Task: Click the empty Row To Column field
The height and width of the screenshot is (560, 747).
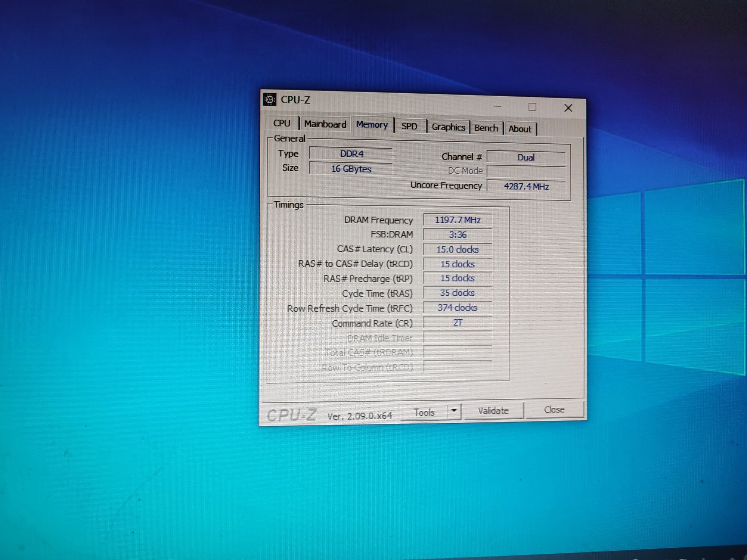Action: [x=458, y=367]
